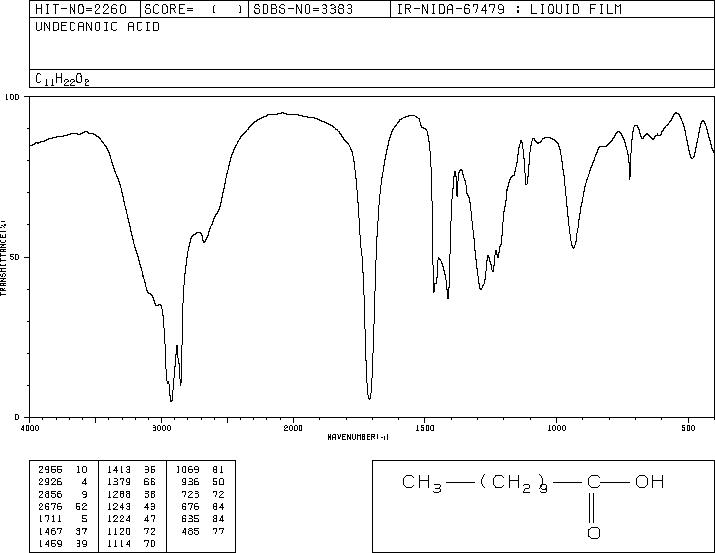Click the carbonyl C atom in the structure
The width and height of the screenshot is (715, 553).
click(x=593, y=482)
